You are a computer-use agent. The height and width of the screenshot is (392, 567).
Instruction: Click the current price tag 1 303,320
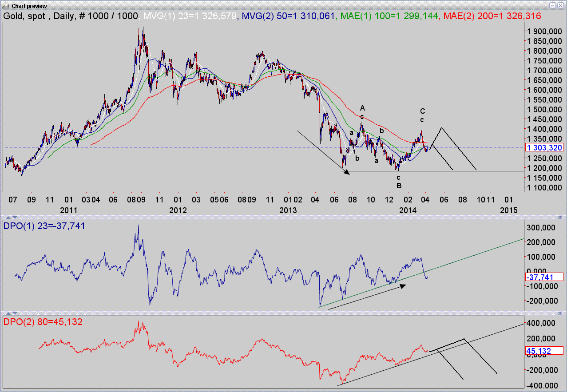point(544,148)
